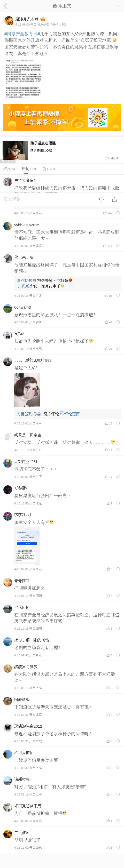Switch to the 赞1378 tab

point(49,169)
